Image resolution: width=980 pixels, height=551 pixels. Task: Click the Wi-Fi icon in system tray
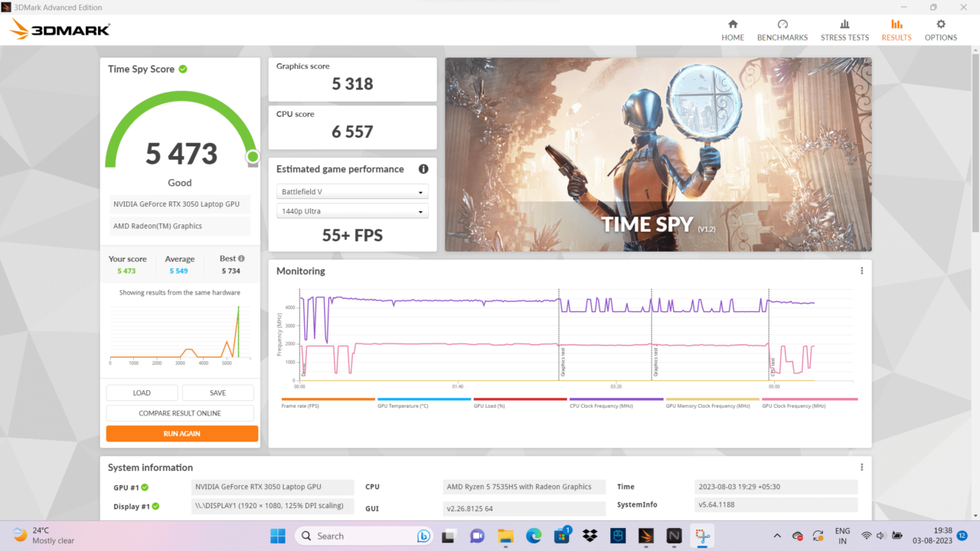click(866, 536)
